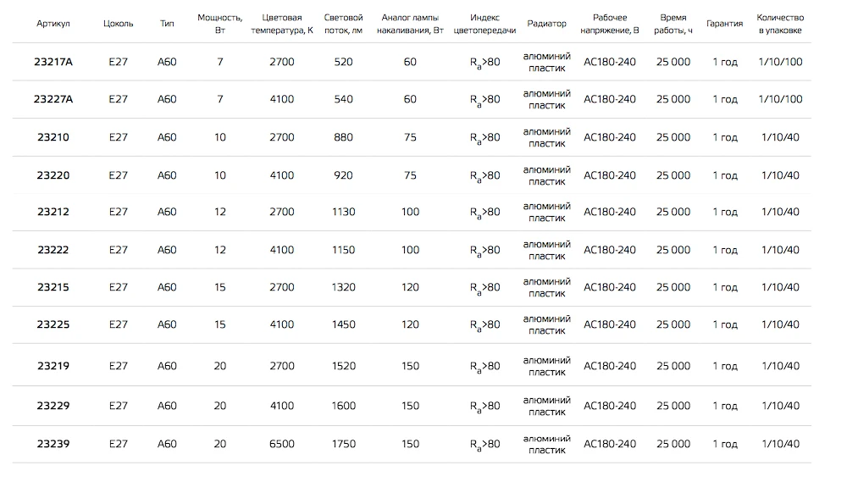847x504 pixels.
Task: Click the Артикул column header
Action: point(53,24)
